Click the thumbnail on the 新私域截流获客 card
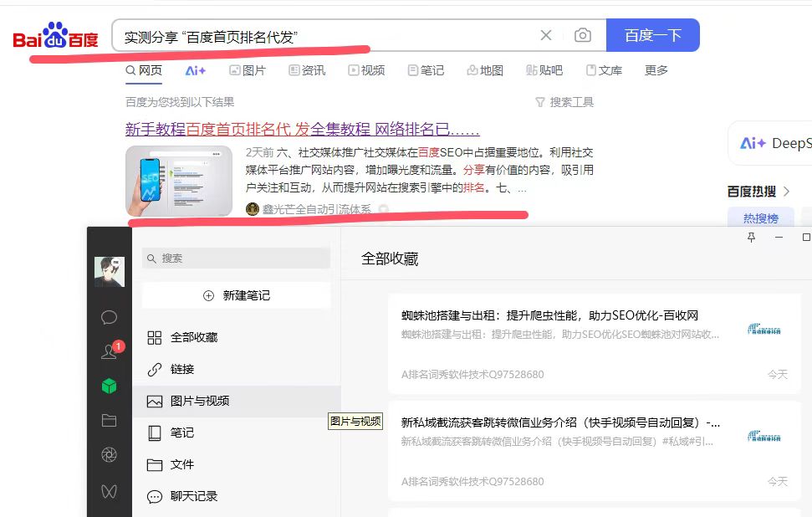 pyautogui.click(x=764, y=436)
